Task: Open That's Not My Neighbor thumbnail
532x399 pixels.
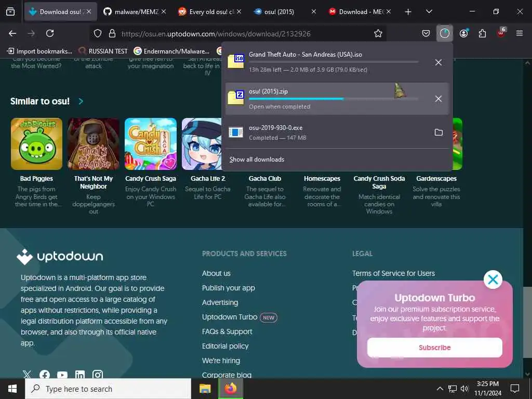Action: tap(94, 144)
